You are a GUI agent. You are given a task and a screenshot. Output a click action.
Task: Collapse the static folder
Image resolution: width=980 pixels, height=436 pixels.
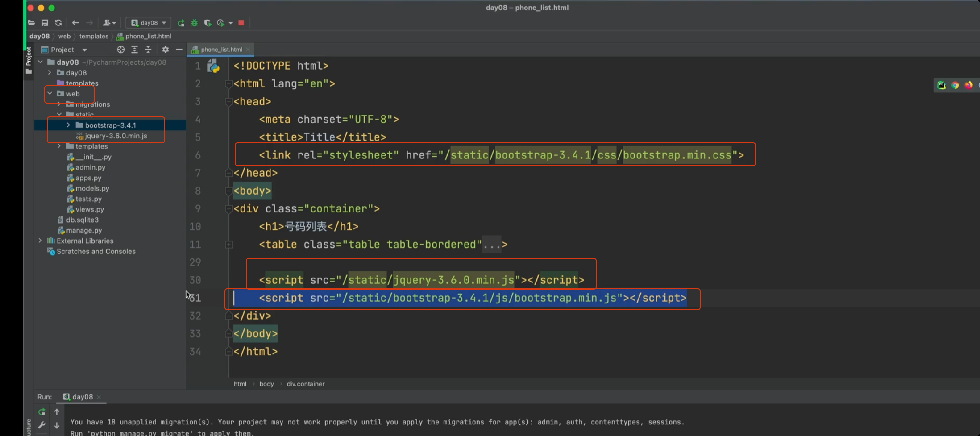coord(59,115)
